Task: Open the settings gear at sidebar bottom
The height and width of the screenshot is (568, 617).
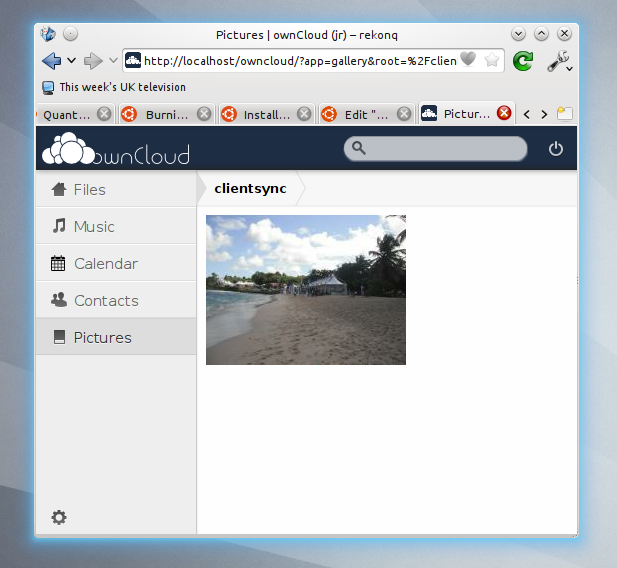Action: click(x=59, y=517)
